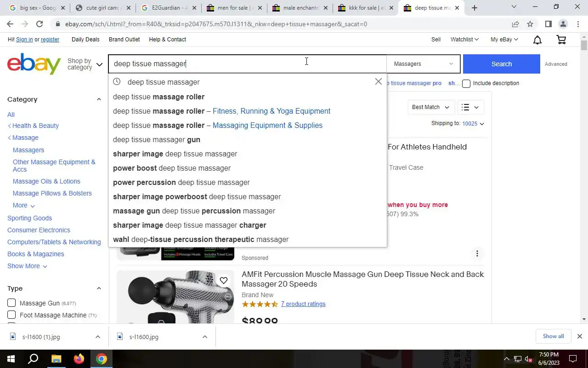Open the Best Match sort dropdown
The image size is (588, 368).
pos(431,107)
